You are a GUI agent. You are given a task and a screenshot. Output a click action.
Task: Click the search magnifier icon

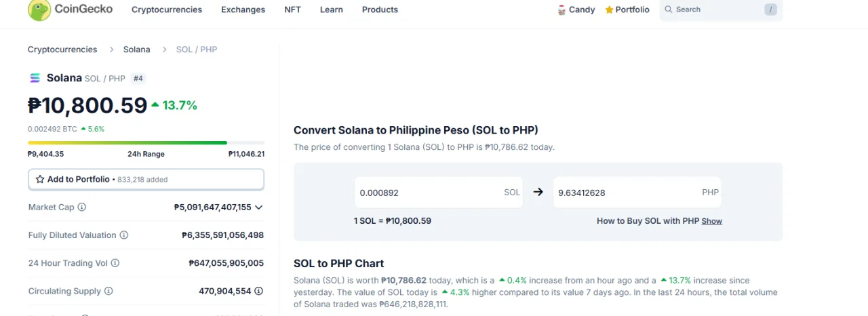669,9
